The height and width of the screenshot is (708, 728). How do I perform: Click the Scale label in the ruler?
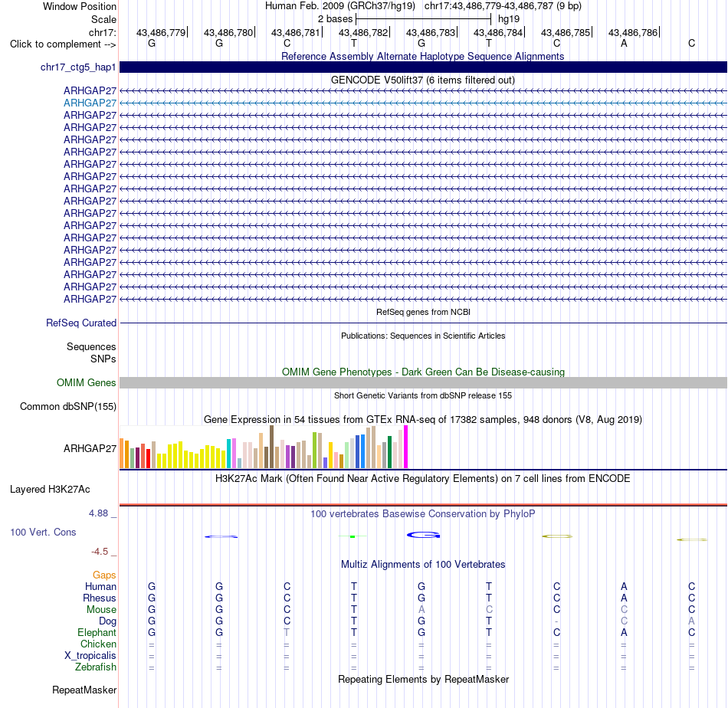point(103,19)
